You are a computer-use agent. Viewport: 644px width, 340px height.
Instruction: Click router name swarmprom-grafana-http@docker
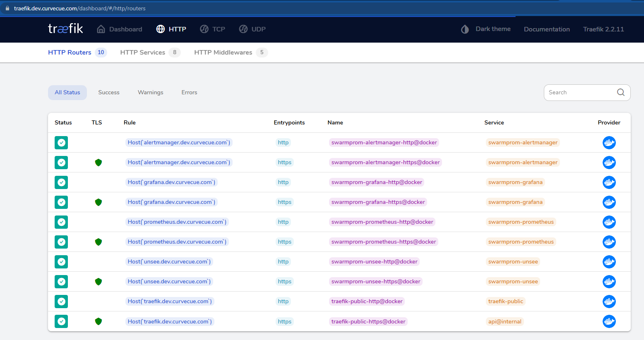click(377, 182)
